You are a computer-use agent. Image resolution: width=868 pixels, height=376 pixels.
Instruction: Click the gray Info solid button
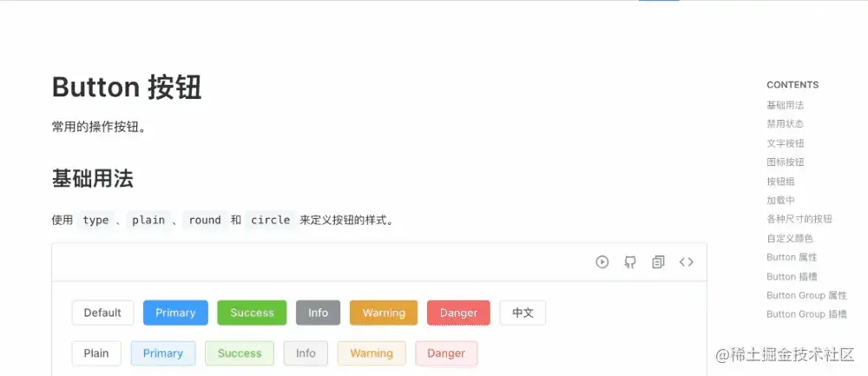point(319,313)
